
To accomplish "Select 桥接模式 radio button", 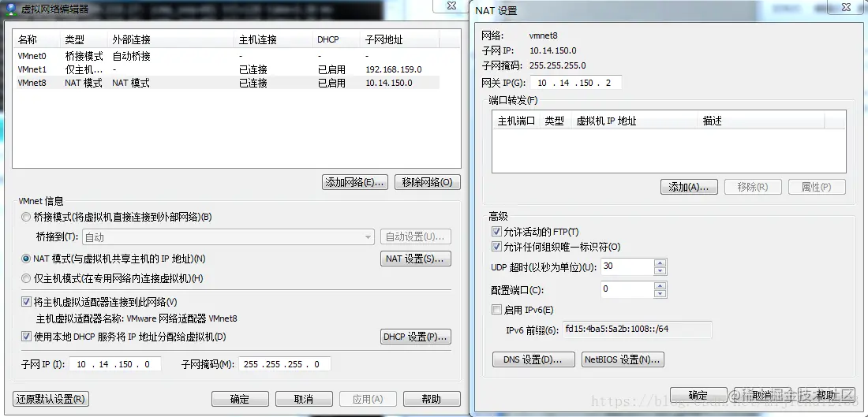I will pos(26,217).
